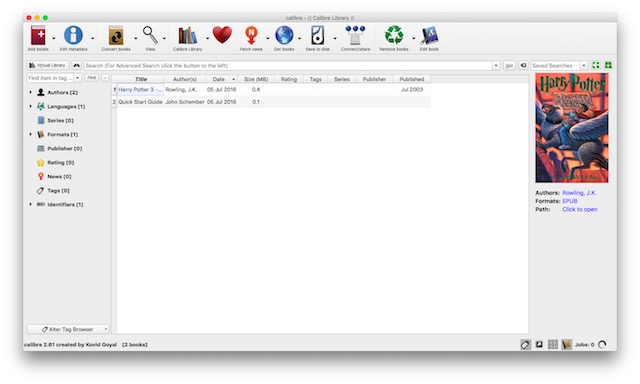Click Remove books recycle icon

click(394, 35)
